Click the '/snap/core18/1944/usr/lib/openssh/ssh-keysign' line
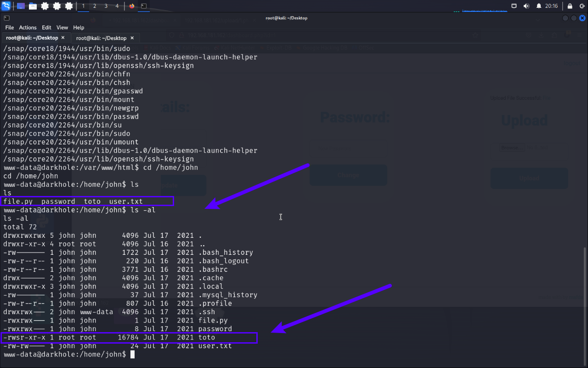 point(99,65)
